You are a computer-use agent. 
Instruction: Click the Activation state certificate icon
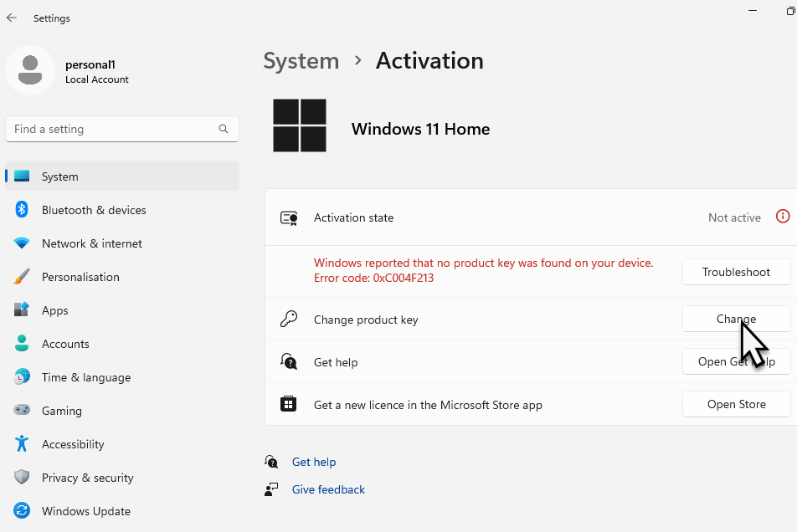point(289,218)
